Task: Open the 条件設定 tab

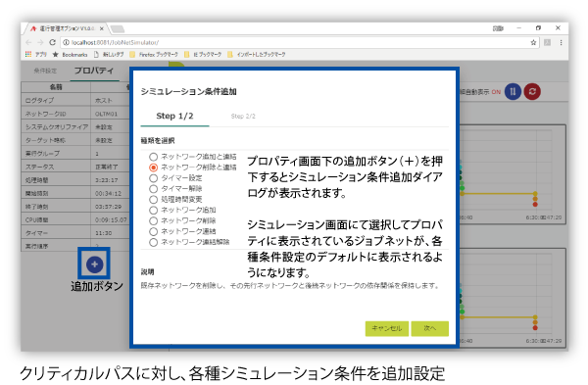Action: [45, 71]
